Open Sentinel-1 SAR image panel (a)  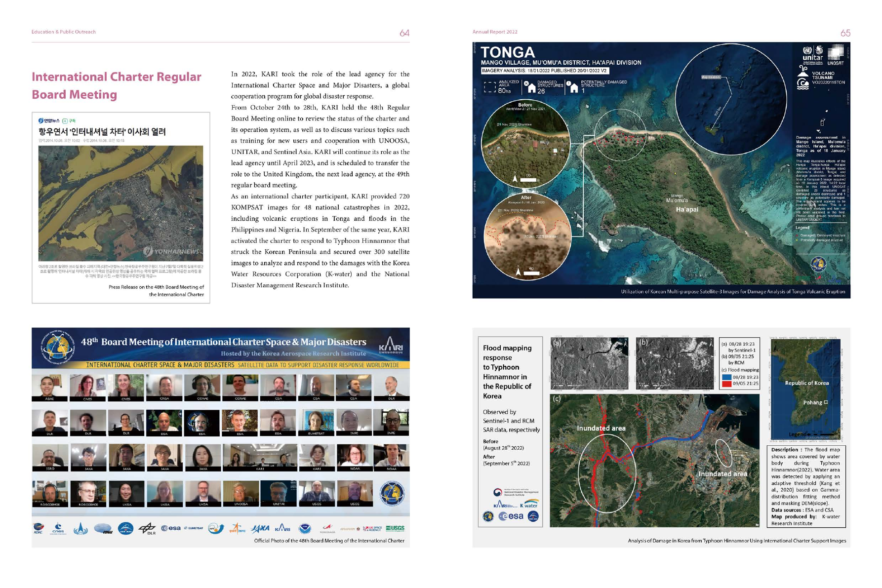pyautogui.click(x=589, y=363)
